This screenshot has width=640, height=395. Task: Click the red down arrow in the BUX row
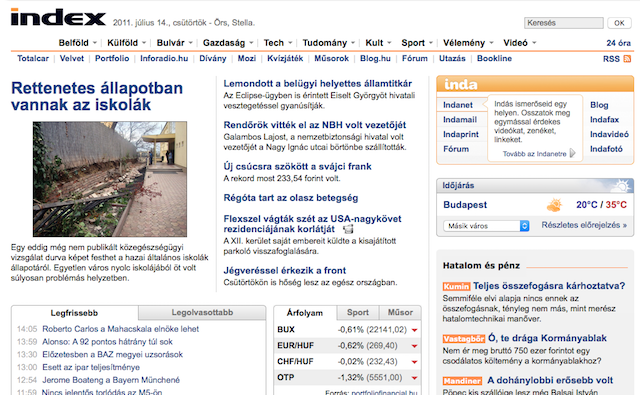coord(414,330)
